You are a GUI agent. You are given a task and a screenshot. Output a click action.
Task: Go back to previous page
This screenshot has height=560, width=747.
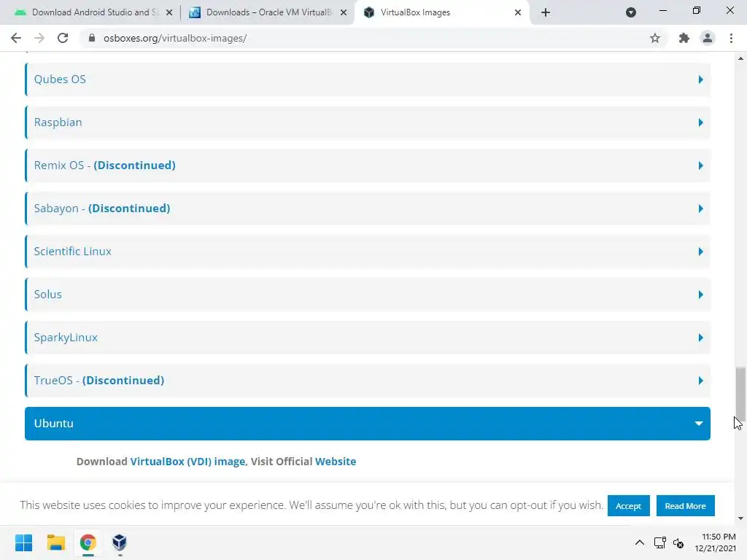click(x=16, y=38)
